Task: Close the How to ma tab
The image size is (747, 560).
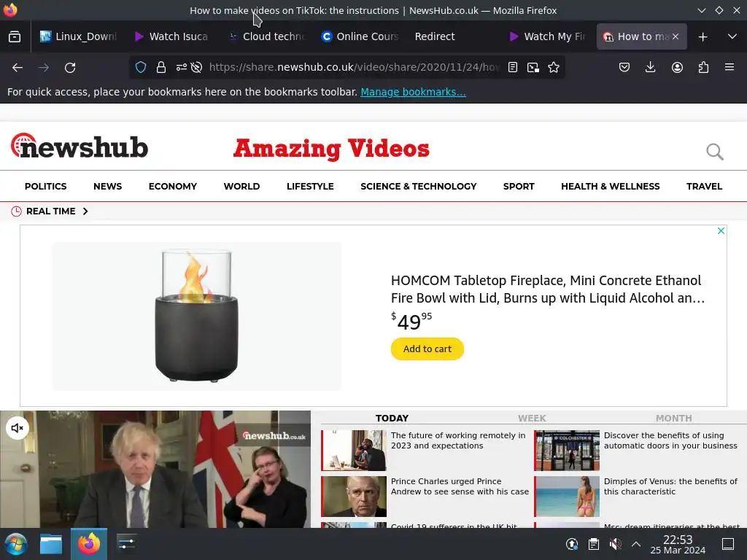Action: pos(675,36)
